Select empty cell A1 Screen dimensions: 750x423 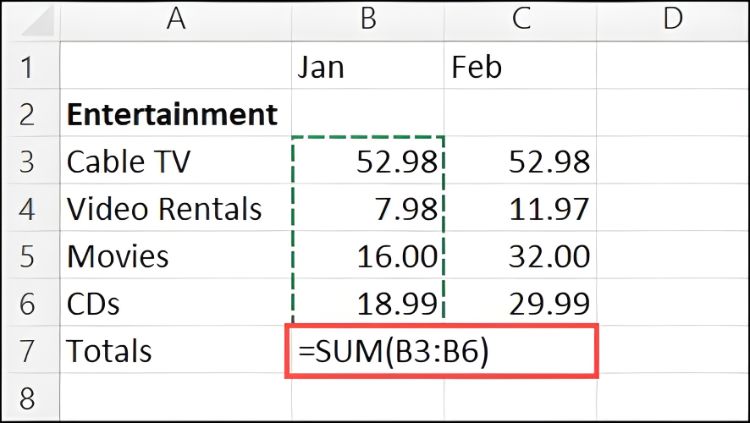(176, 66)
